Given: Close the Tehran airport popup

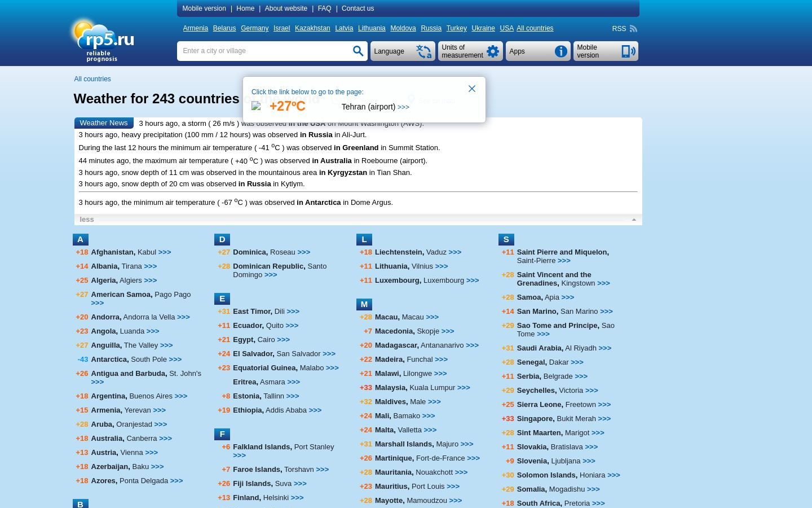Looking at the screenshot, I should pos(472,89).
